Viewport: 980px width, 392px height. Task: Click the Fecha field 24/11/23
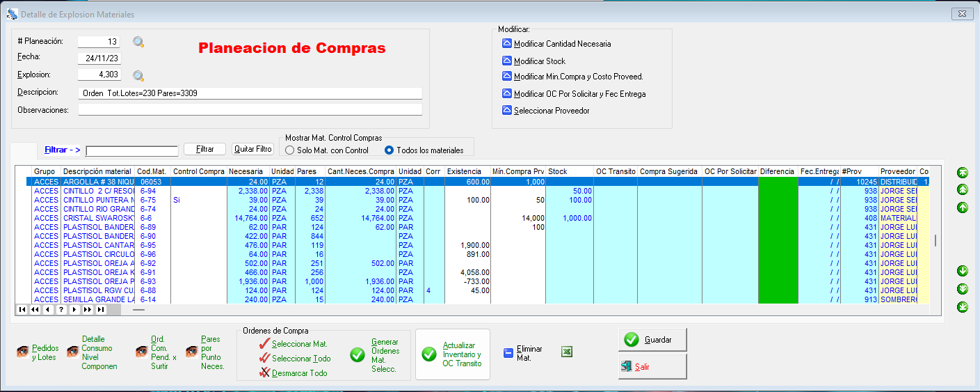99,58
